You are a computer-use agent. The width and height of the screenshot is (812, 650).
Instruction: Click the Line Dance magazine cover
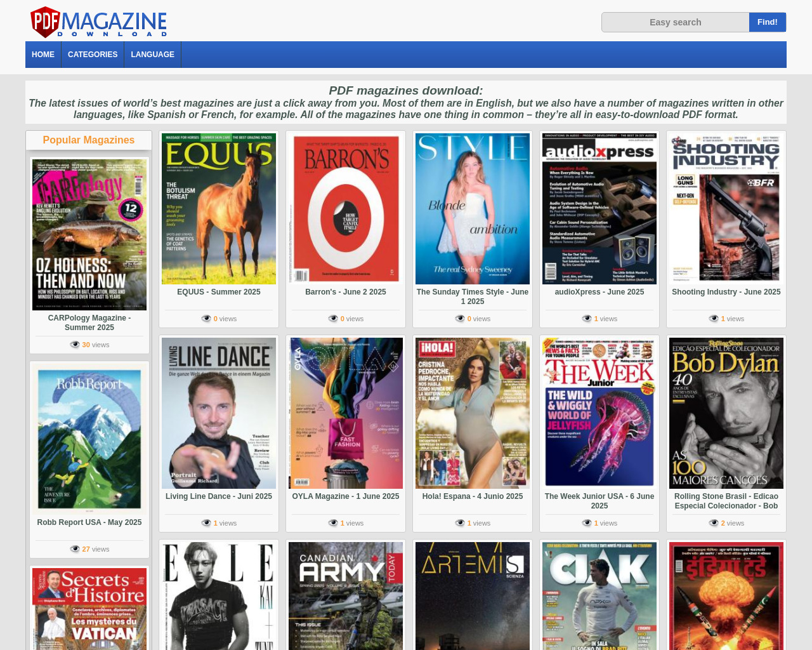coord(219,413)
